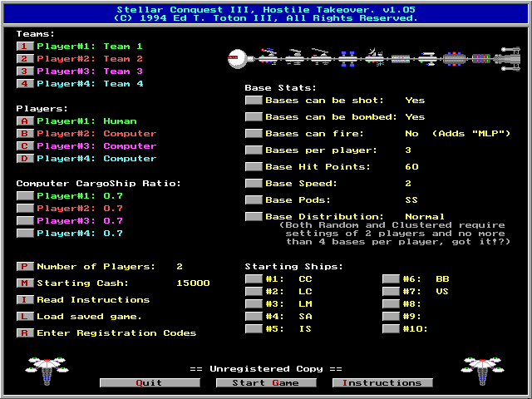Select the 'L' Load saved game icon
532x399 pixels.
pyautogui.click(x=24, y=317)
